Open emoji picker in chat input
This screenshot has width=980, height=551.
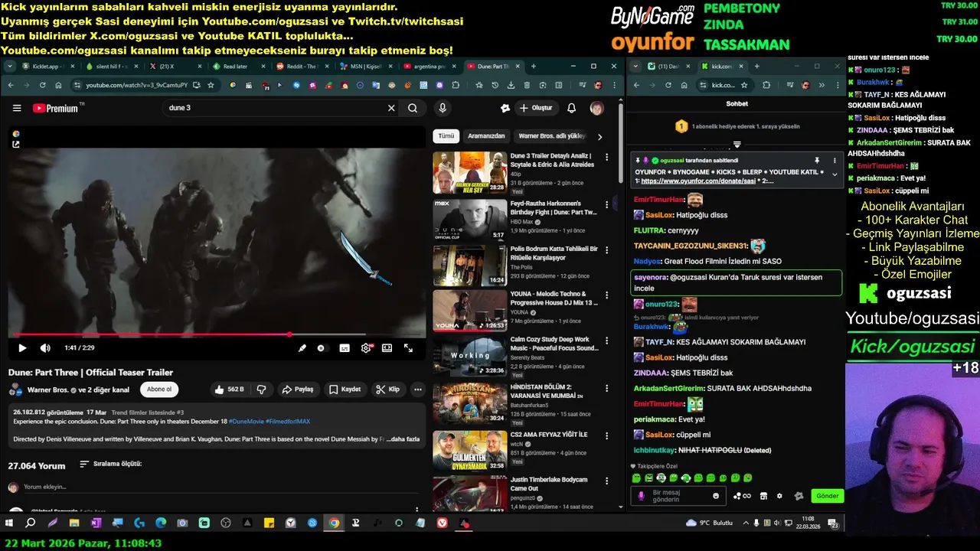click(x=716, y=496)
